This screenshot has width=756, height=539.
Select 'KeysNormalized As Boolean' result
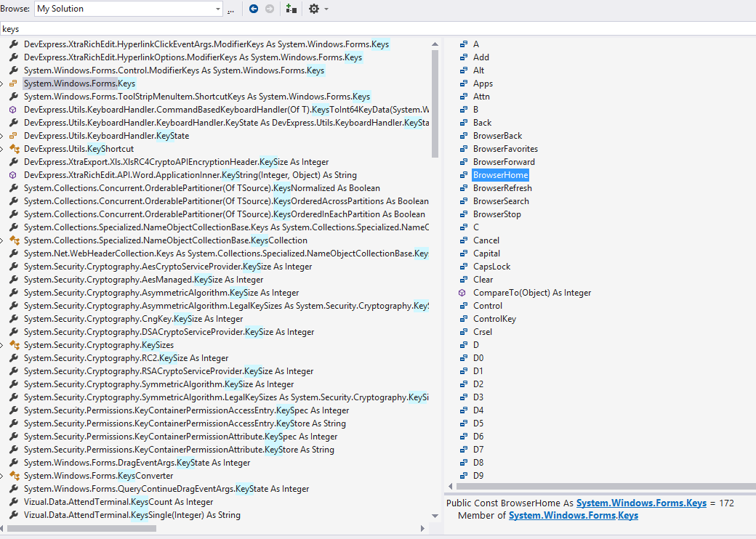click(201, 188)
